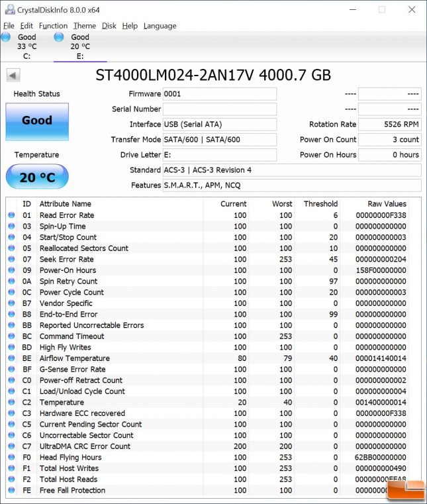The width and height of the screenshot is (427, 504).
Task: Click the Worst column header
Action: (282, 204)
